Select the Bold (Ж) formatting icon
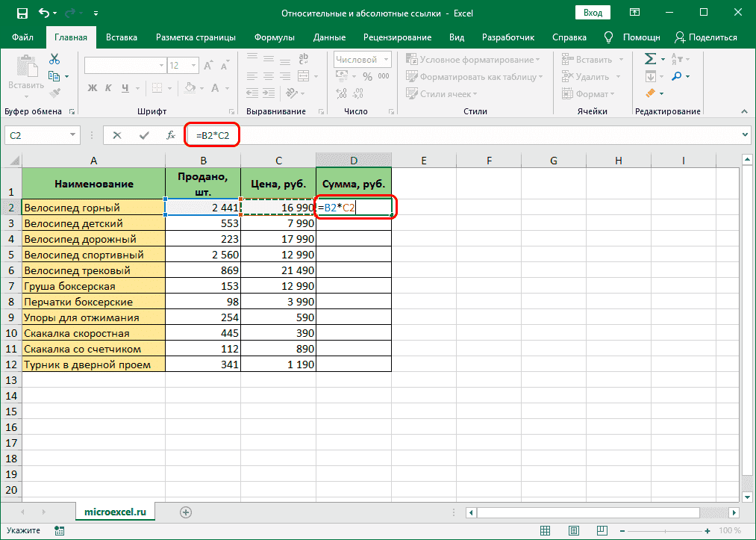Viewport: 756px width, 540px height. tap(92, 88)
